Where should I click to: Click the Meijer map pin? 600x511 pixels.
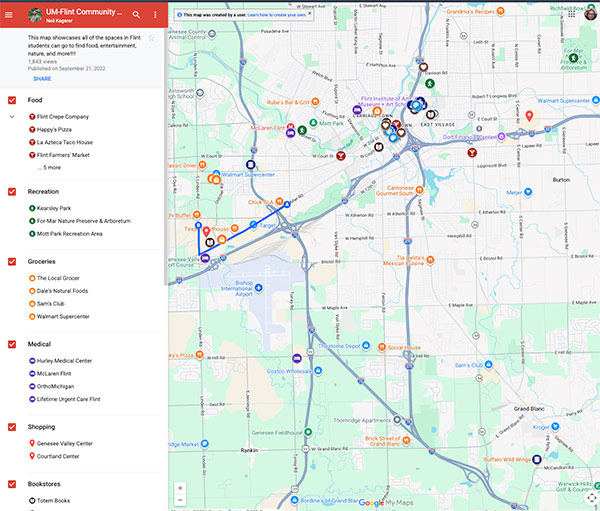[x=528, y=192]
